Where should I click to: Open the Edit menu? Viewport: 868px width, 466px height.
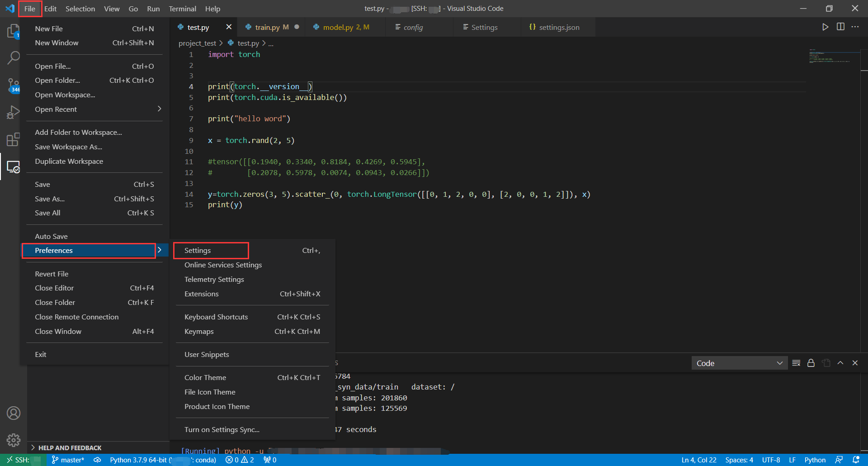pos(51,9)
